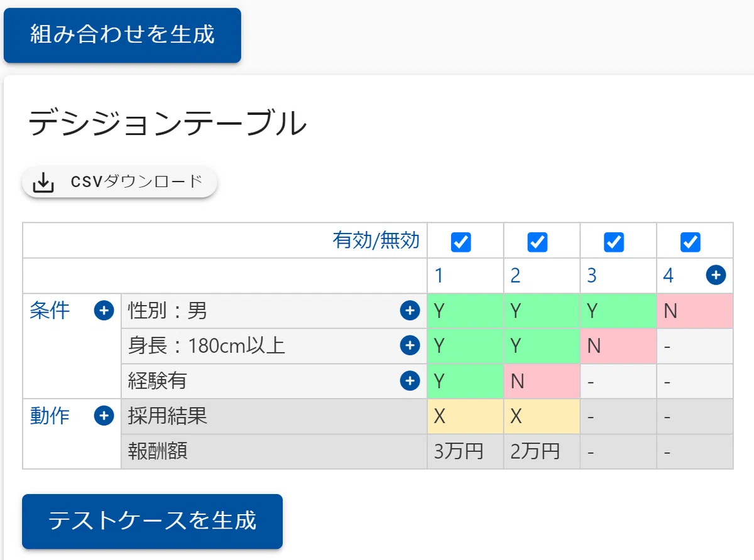Toggle the column 4 enable checkbox
The image size is (754, 560).
point(691,242)
